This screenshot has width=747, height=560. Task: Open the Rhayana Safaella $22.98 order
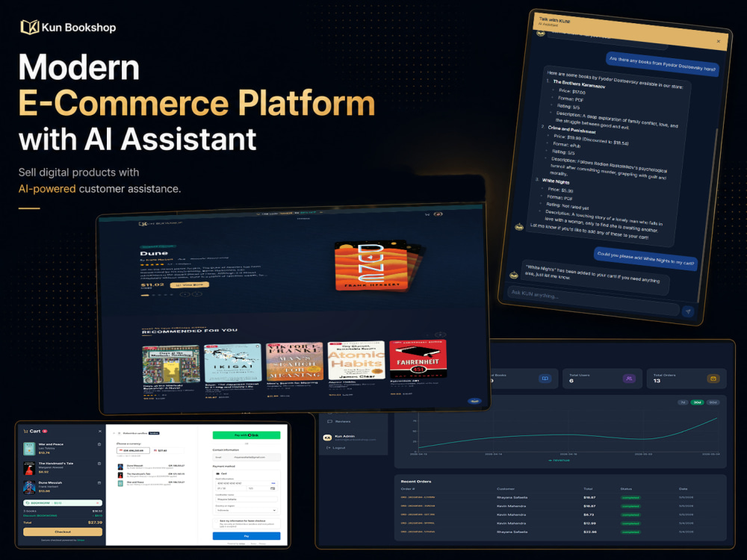click(x=560, y=532)
